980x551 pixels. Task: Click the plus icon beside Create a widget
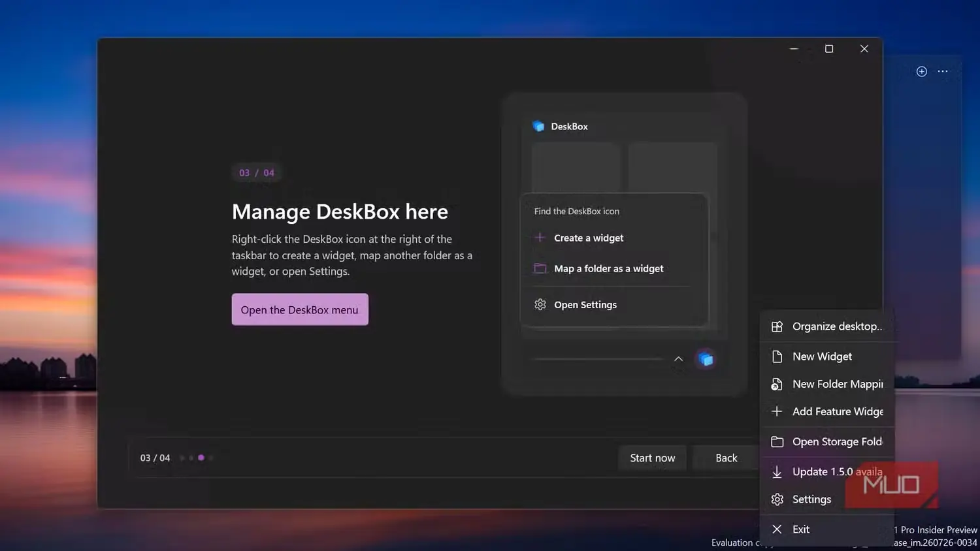[540, 238]
